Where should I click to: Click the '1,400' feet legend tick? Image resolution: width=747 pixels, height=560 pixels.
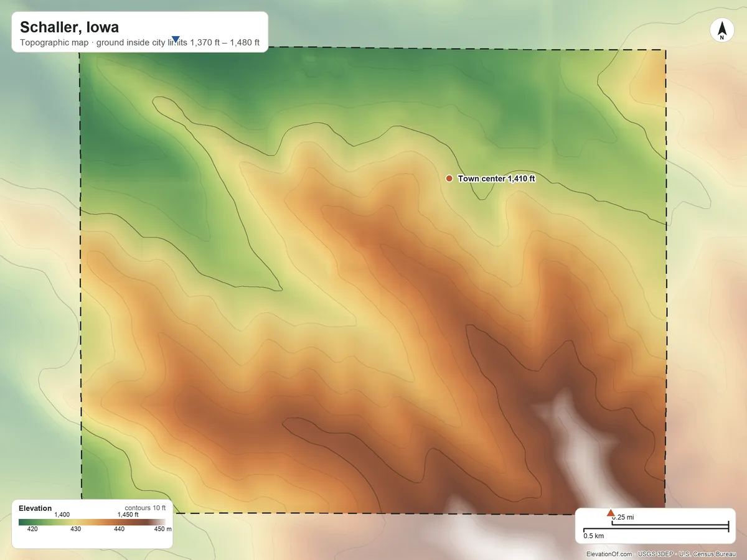pyautogui.click(x=62, y=515)
